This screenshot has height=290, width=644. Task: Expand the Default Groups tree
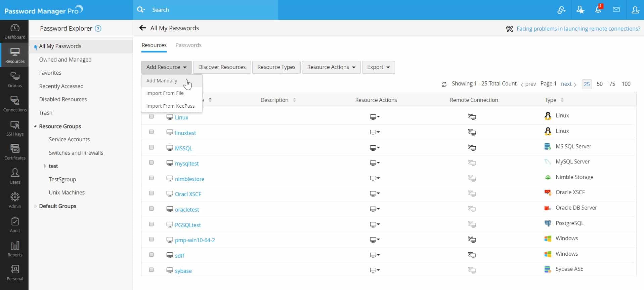tap(35, 206)
